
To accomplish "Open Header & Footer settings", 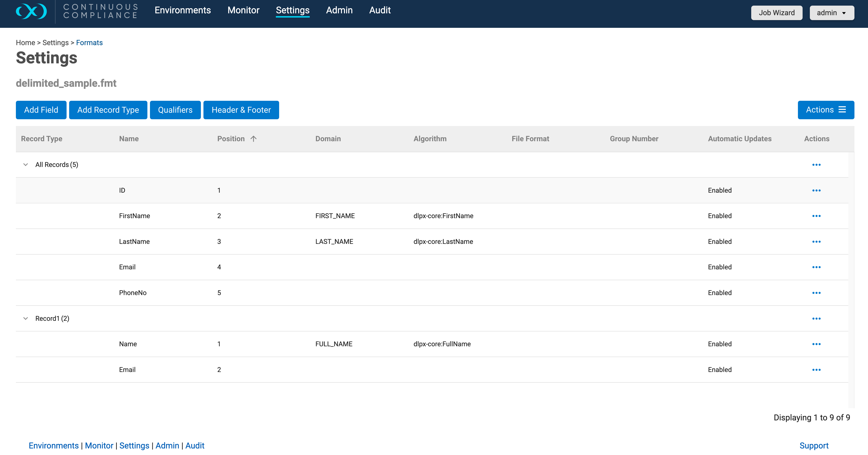I will tap(241, 110).
